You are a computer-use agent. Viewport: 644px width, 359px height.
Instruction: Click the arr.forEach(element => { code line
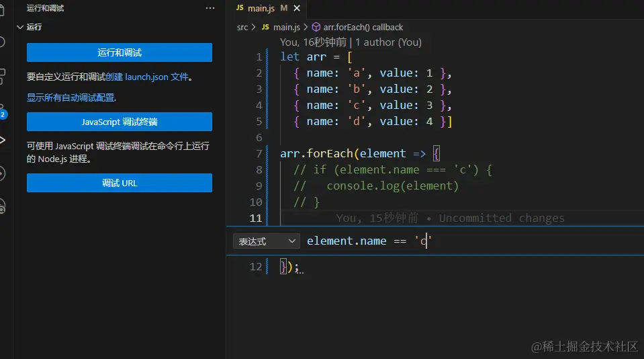click(360, 154)
